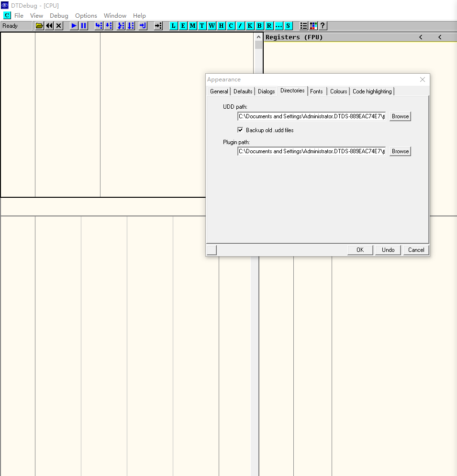Image resolution: width=457 pixels, height=476 pixels.
Task: Click the first left chevron in Registers header
Action: coord(421,37)
